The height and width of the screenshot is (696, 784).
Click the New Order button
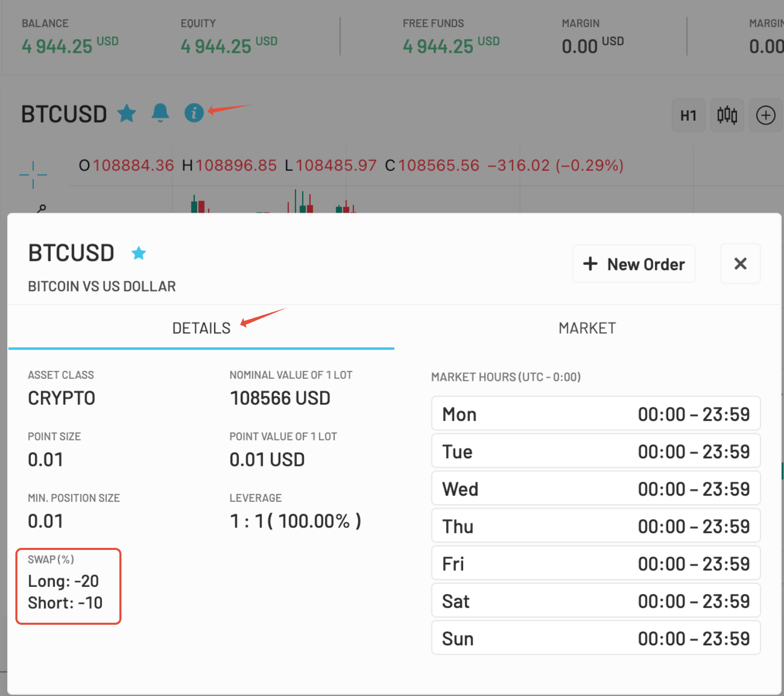tap(634, 264)
